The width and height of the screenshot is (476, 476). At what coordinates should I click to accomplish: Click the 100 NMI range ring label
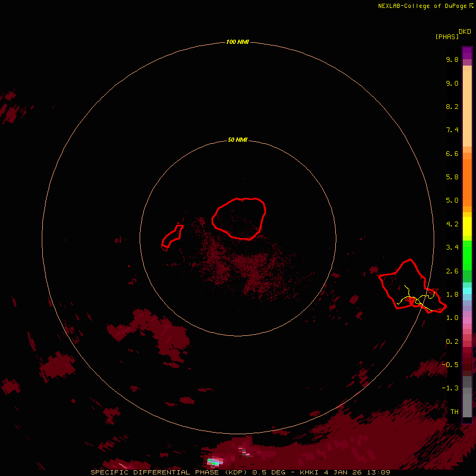[x=237, y=42]
